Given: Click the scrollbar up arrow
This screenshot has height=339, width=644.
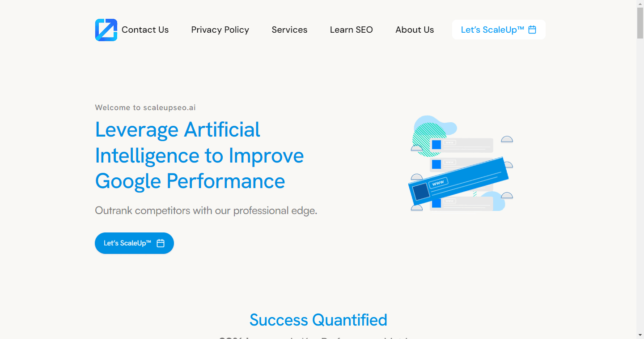Looking at the screenshot, I should (640, 4).
